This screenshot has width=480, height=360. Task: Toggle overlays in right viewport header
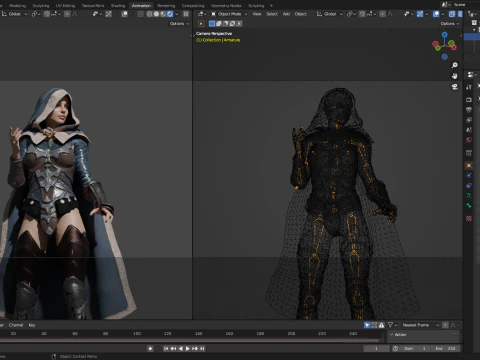click(436, 14)
